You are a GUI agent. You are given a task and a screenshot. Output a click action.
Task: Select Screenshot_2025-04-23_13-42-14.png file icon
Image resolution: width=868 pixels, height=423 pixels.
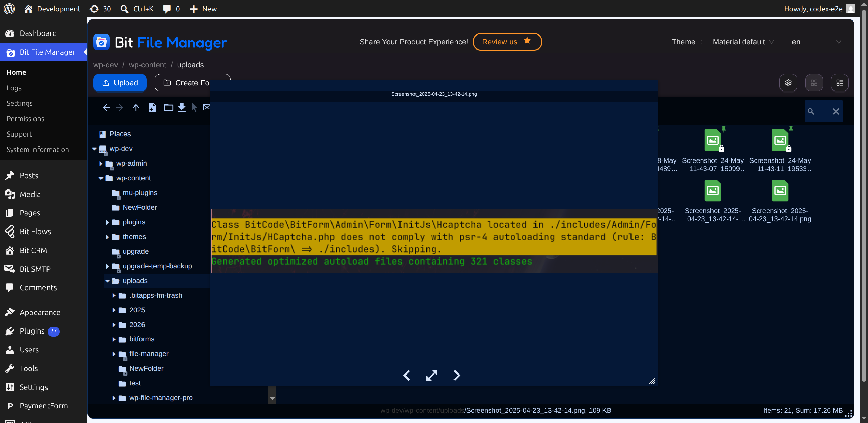(x=780, y=191)
